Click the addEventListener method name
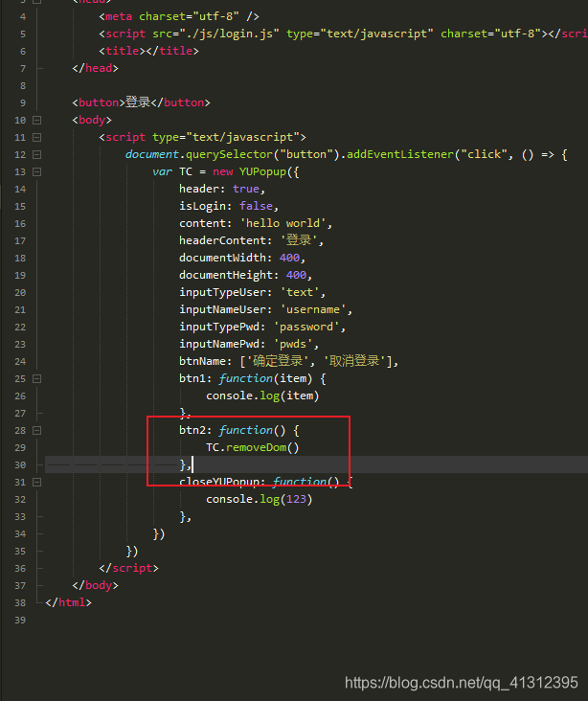Screen dimensions: 588x701 pyautogui.click(x=400, y=155)
